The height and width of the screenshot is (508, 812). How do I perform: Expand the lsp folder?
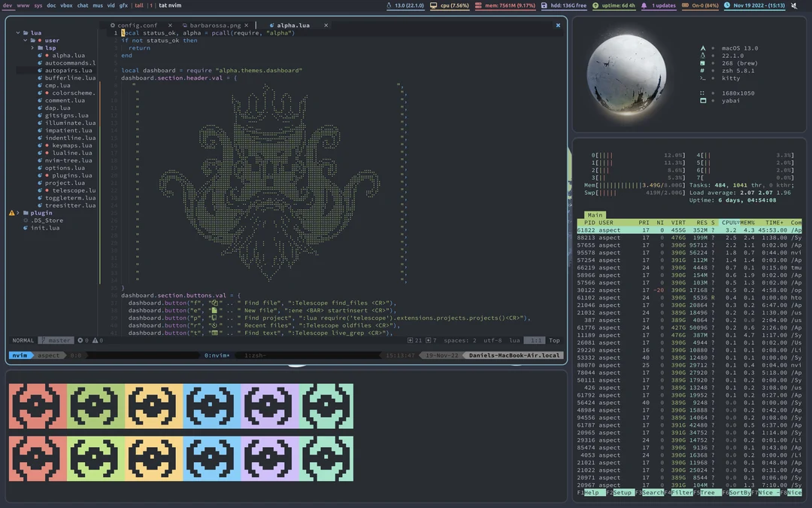(32, 47)
